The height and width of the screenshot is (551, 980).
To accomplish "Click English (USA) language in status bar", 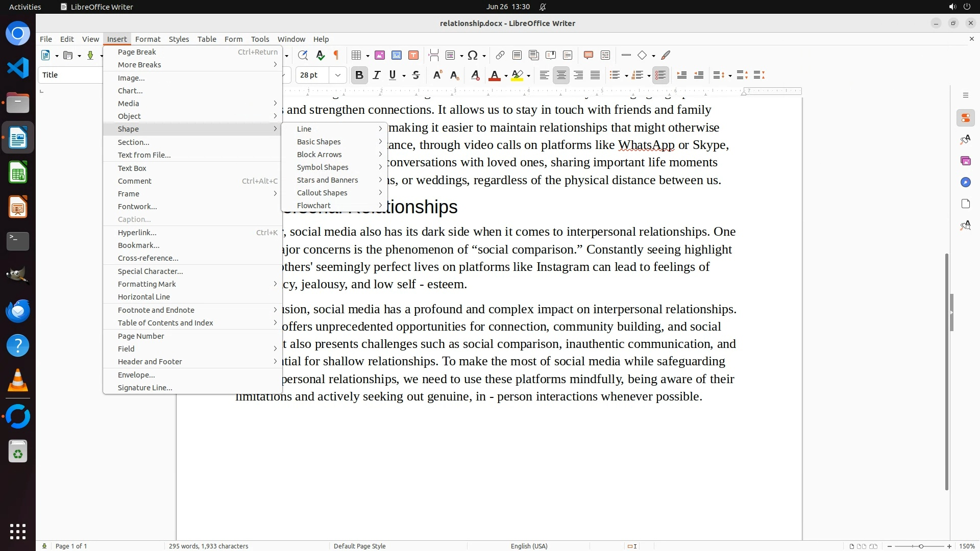I will (529, 546).
